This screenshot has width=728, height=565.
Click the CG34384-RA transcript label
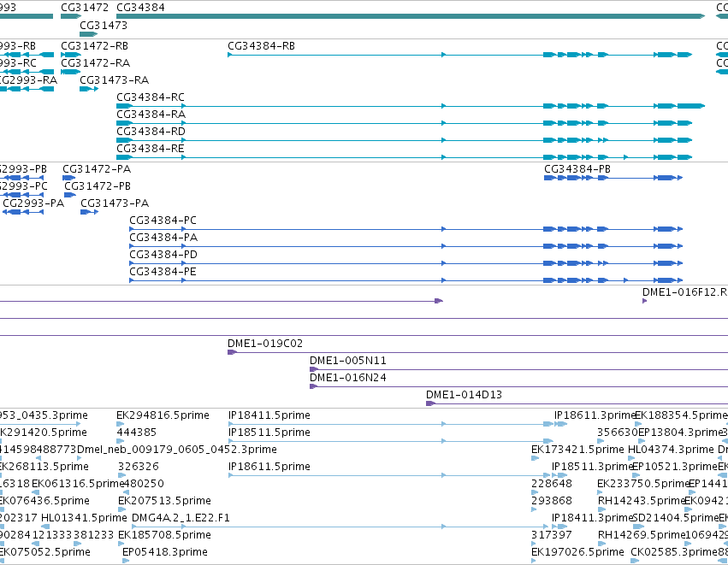pos(151,115)
